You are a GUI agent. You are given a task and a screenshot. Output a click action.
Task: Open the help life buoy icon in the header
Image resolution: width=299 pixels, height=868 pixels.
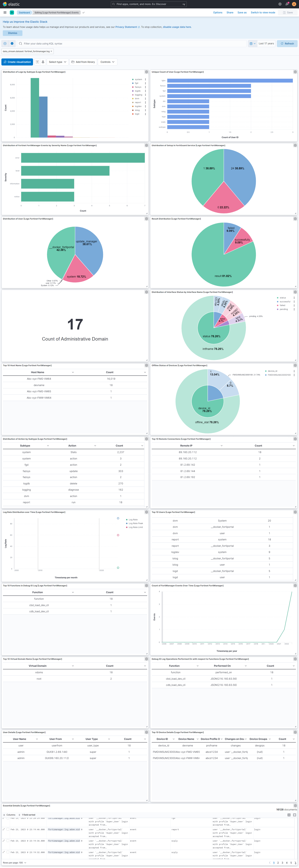[280, 4]
